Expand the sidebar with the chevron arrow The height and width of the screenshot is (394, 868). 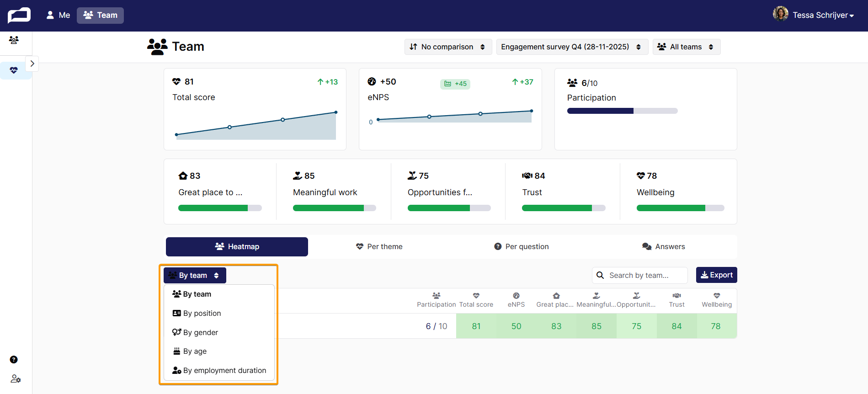click(32, 64)
